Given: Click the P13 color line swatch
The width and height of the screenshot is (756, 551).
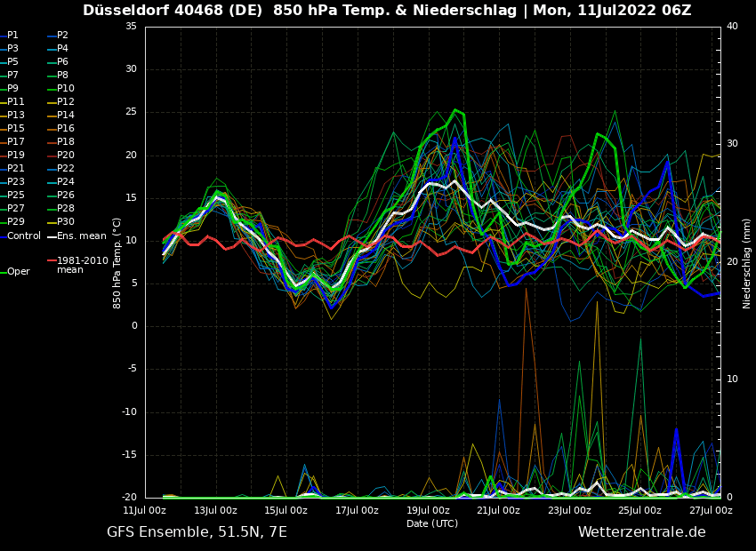Looking at the screenshot, I should [x=3, y=116].
